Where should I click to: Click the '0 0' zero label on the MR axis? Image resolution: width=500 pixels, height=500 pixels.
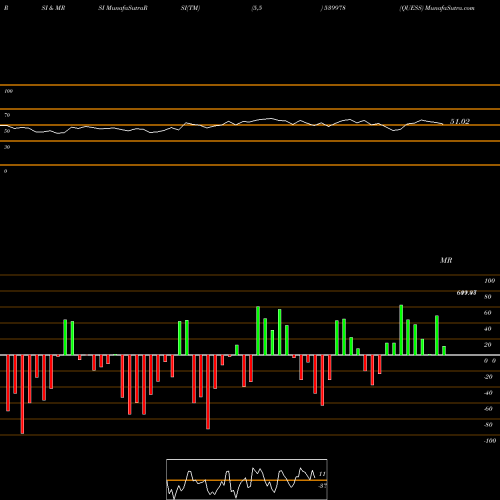click(490, 361)
